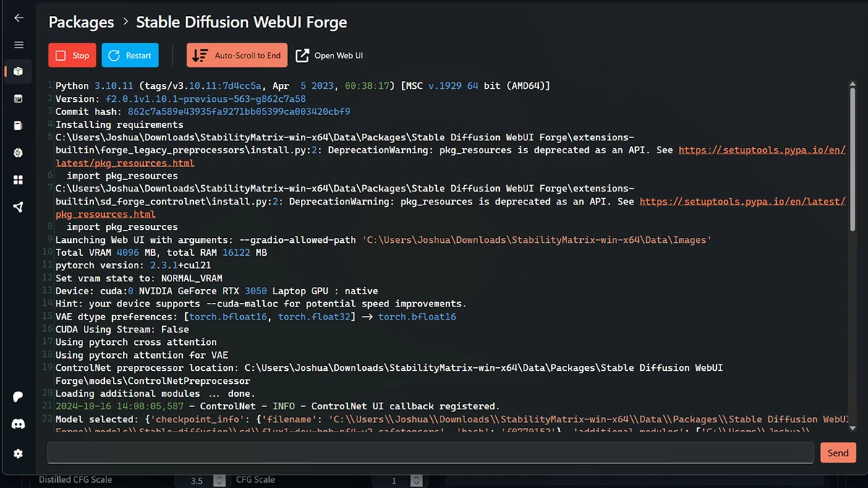Screen dimensions: 868x488
Task: Open the Output Browser grid icon
Action: (x=19, y=180)
